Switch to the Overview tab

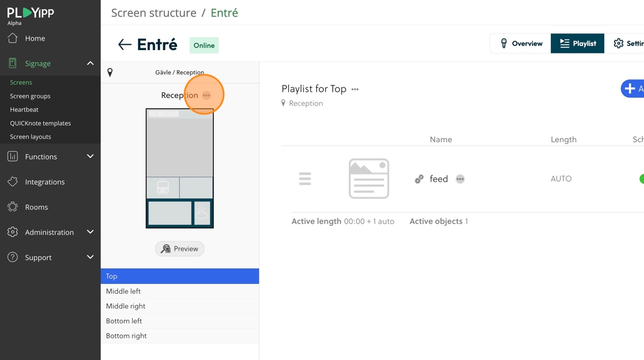(x=520, y=43)
